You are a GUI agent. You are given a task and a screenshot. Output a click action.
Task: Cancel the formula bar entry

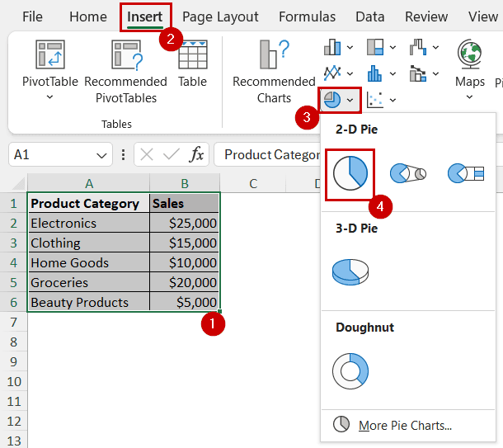pos(147,154)
